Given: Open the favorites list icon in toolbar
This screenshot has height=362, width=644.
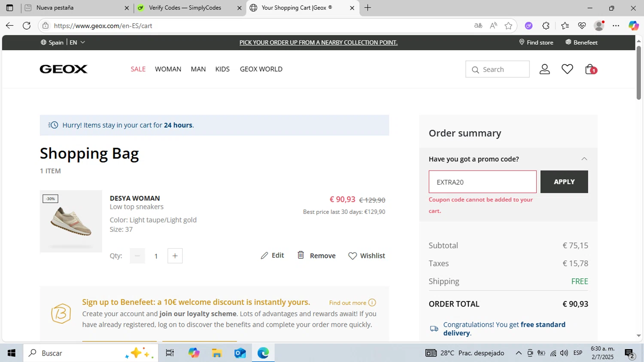Looking at the screenshot, I should [x=565, y=26].
